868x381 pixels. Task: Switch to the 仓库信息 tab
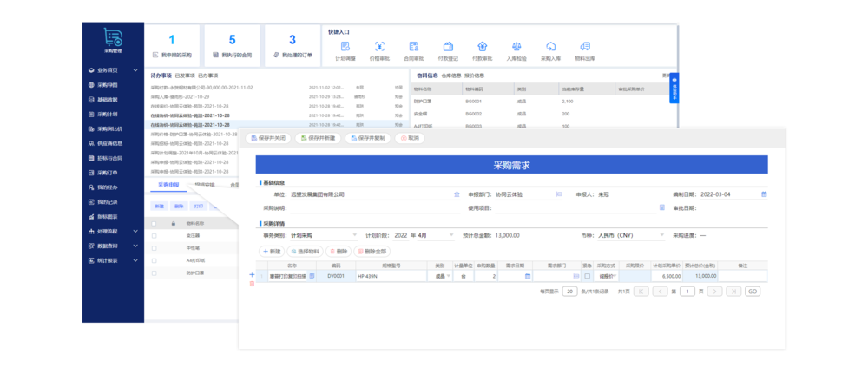[451, 76]
